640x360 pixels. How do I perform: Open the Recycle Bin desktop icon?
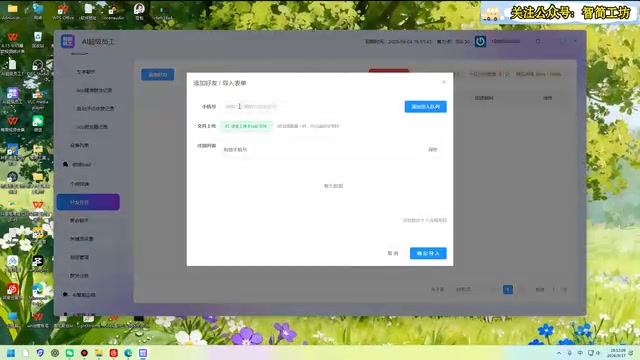pyautogui.click(x=38, y=39)
